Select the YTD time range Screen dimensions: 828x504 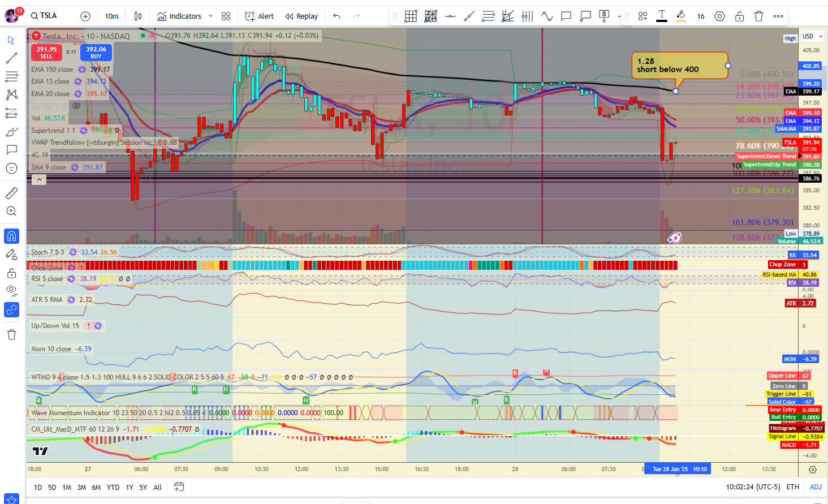pyautogui.click(x=113, y=487)
